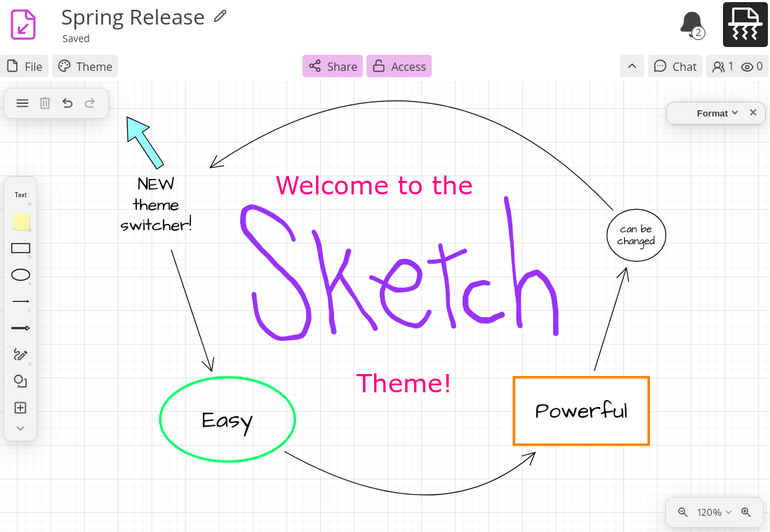Open the hamburger sketch menu
Screen dimensions: 770x532
(x=22, y=103)
